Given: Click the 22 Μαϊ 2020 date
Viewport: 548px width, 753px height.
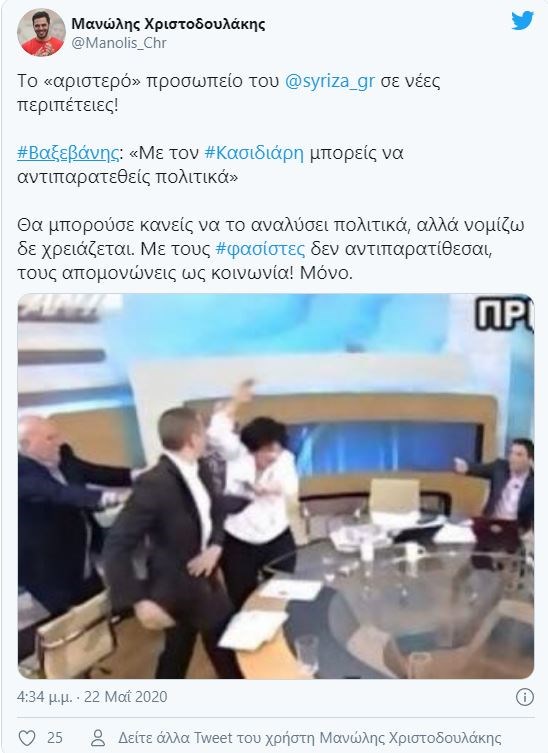Looking at the screenshot, I should [125, 697].
